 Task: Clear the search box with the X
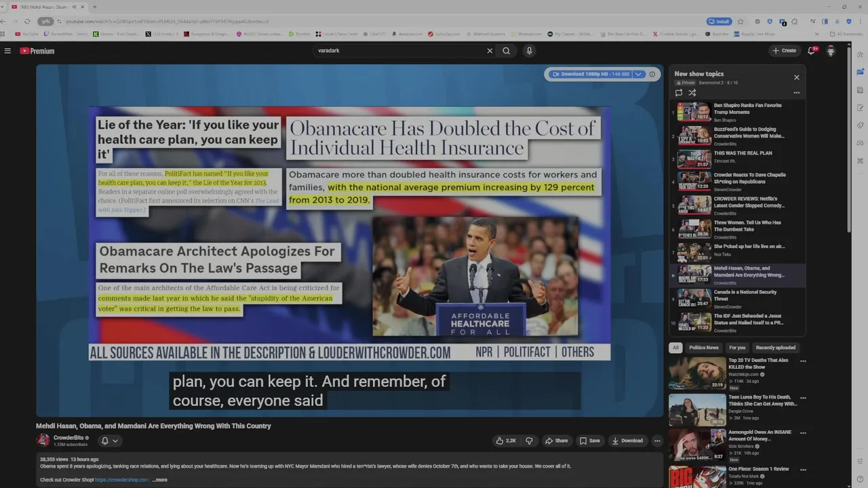[490, 51]
